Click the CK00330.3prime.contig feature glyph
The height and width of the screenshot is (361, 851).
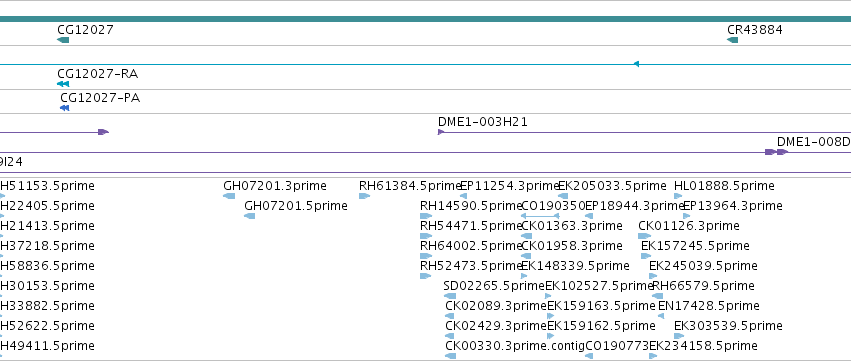(450, 356)
